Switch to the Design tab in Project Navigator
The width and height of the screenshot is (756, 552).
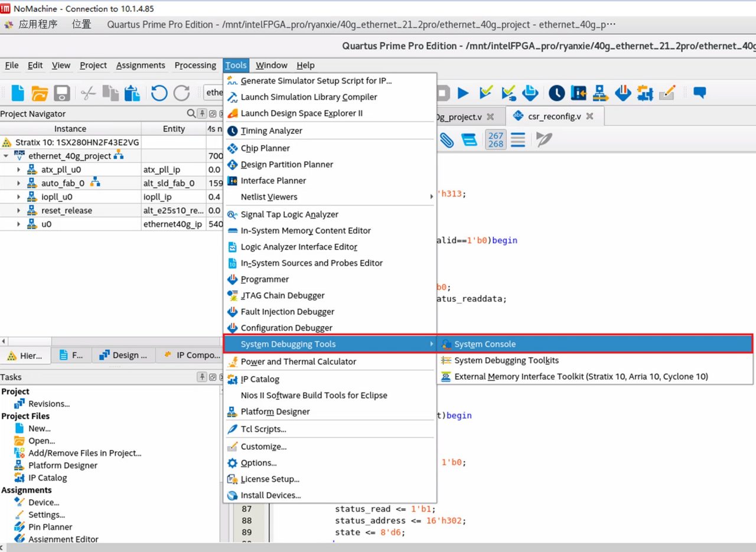click(123, 355)
